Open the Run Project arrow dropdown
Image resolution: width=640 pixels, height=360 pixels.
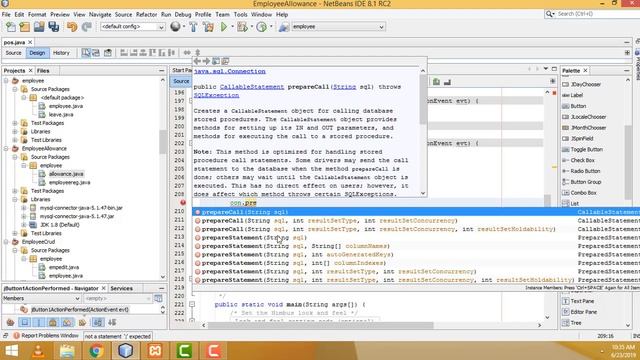[x=232, y=27]
